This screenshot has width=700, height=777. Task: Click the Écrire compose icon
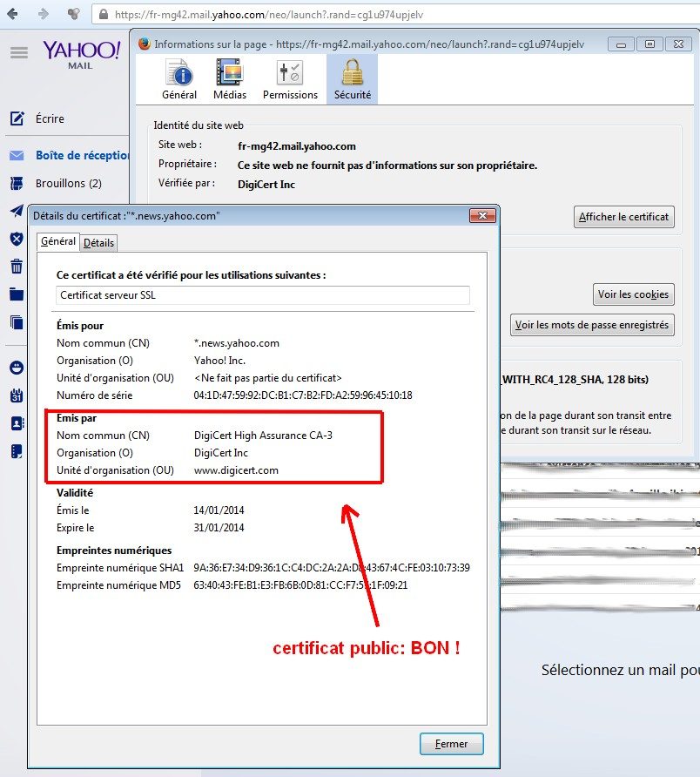click(x=17, y=118)
